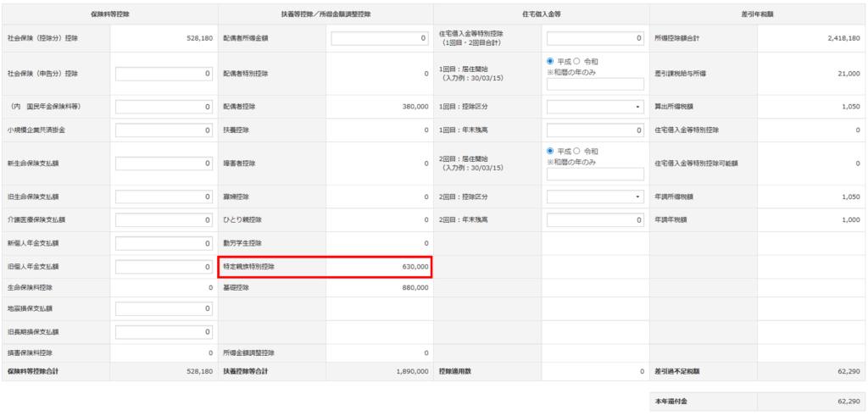Choose 令和 radio for 2回目 居住開始
The height and width of the screenshot is (416, 868).
pyautogui.click(x=578, y=152)
